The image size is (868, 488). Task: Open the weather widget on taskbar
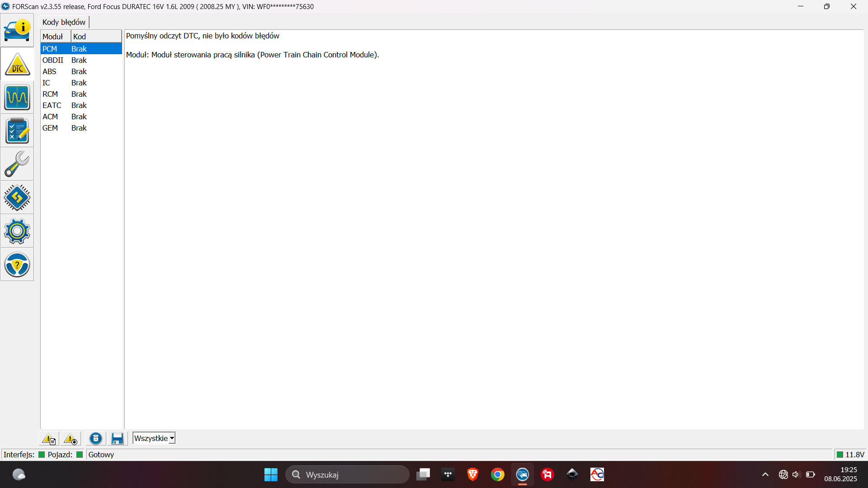19,474
